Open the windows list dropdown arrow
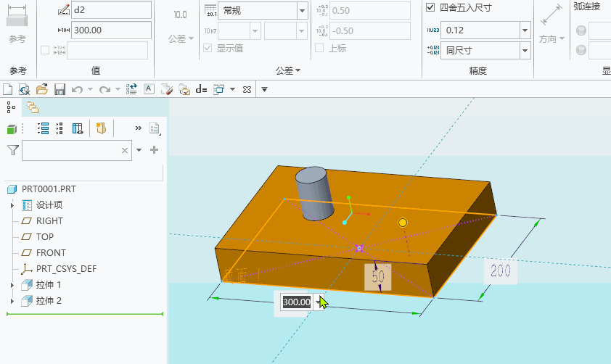Image resolution: width=611 pixels, height=364 pixels. (233, 89)
